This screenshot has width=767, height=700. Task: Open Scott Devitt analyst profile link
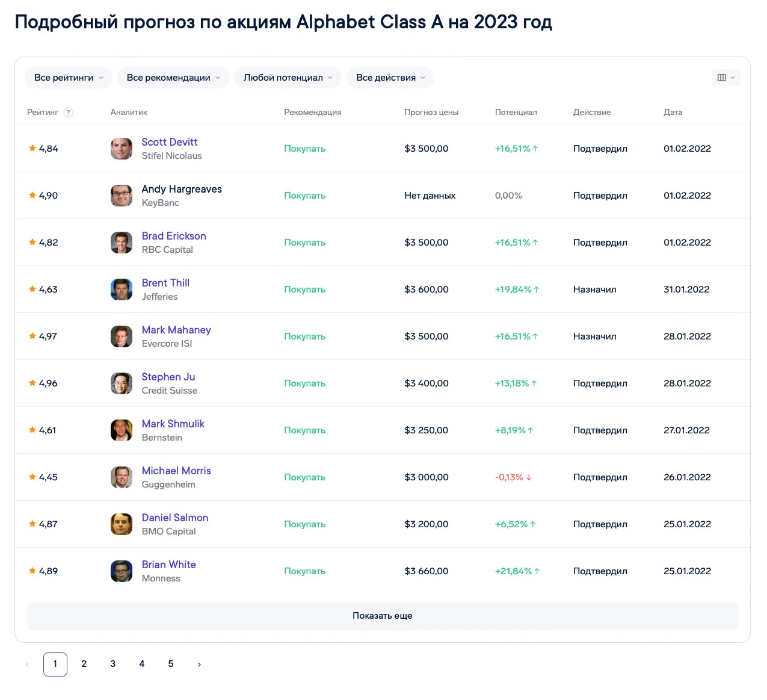pos(170,142)
